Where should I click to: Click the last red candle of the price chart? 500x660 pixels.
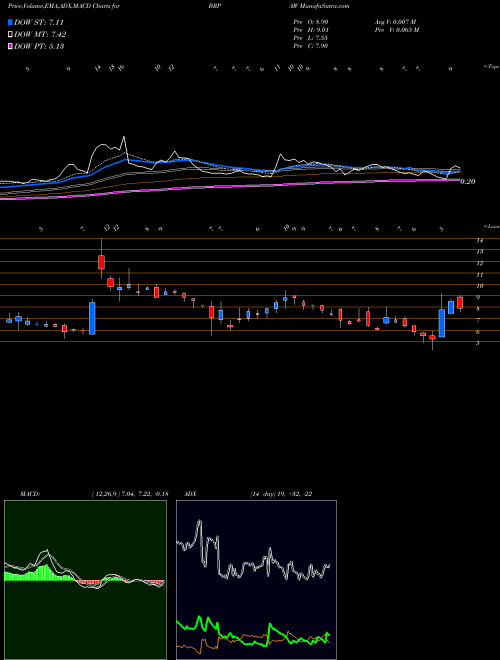pyautogui.click(x=460, y=303)
